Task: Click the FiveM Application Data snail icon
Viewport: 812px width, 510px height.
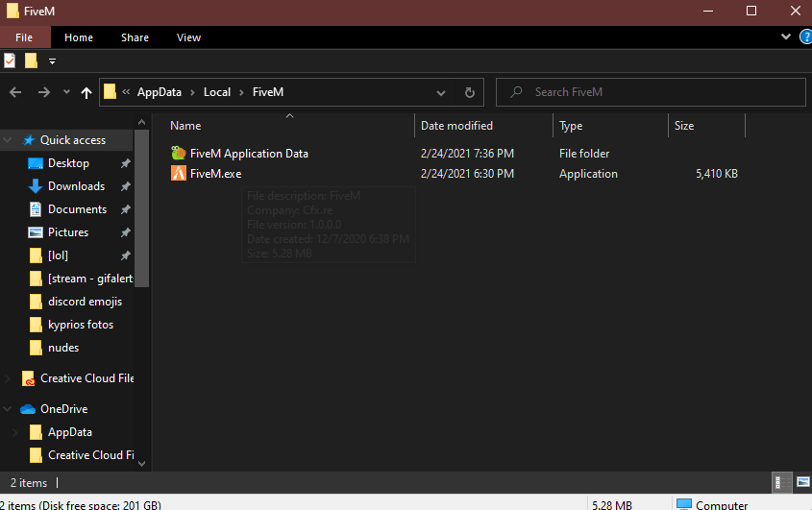Action: click(x=178, y=153)
